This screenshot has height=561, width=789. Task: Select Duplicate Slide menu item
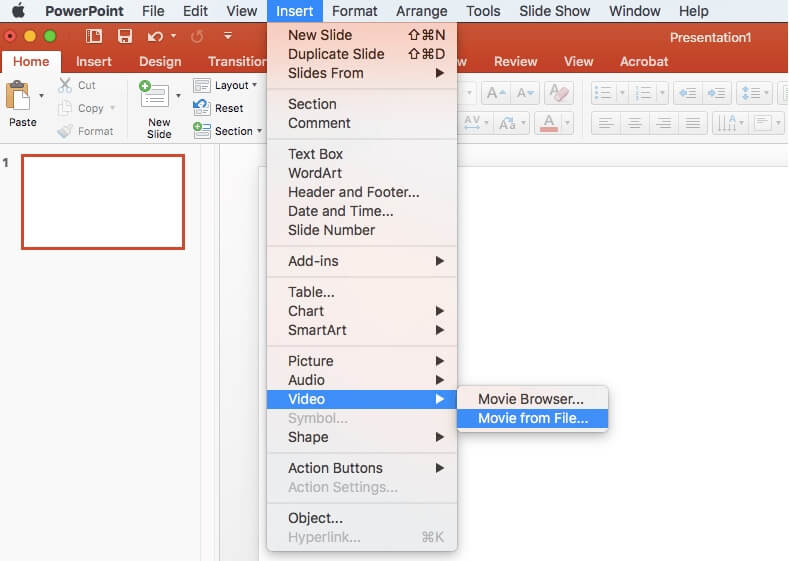click(x=362, y=54)
